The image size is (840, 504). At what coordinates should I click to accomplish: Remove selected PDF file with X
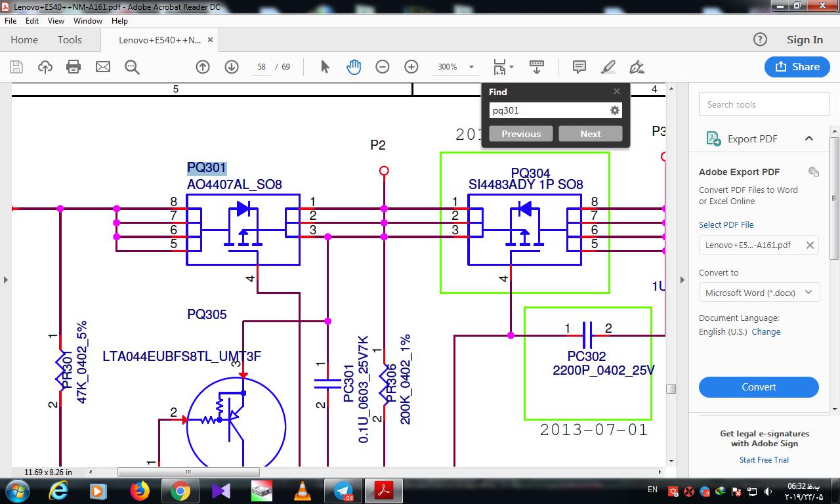tap(810, 245)
